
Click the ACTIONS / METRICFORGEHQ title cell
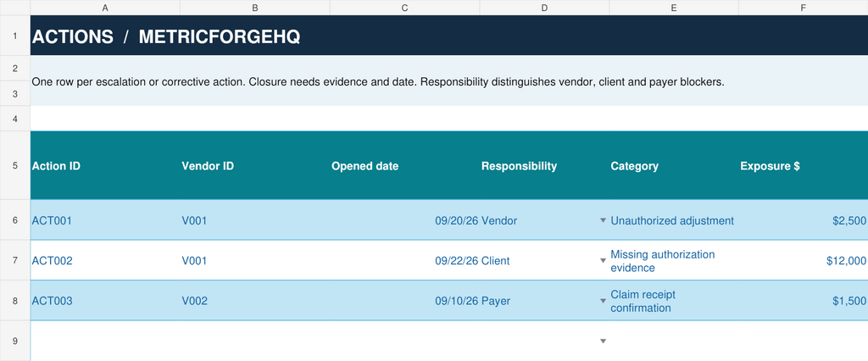coord(449,36)
